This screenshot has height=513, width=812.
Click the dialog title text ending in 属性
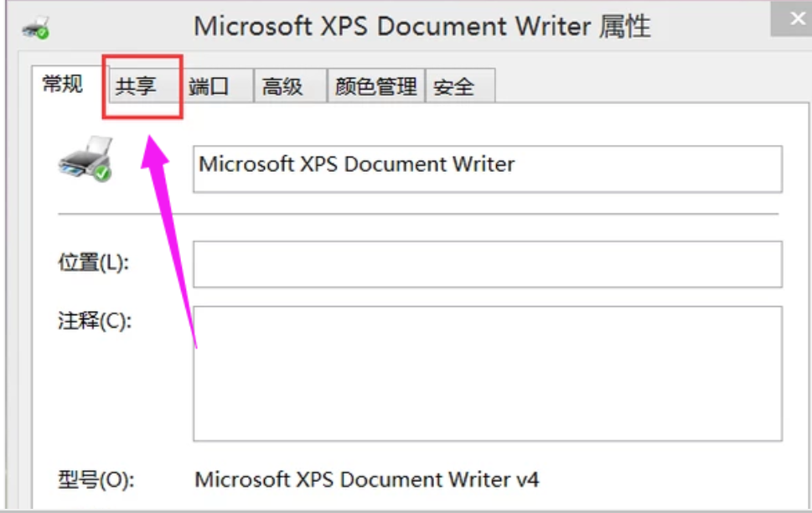tap(422, 27)
